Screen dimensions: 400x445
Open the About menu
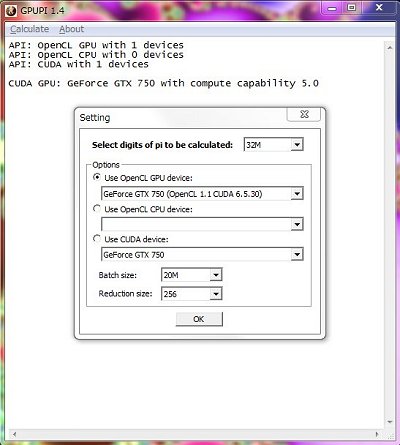[x=71, y=29]
